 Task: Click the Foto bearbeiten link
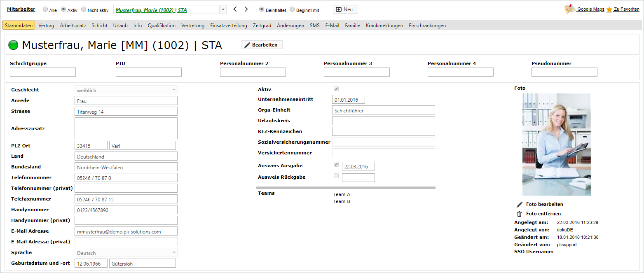coord(545,204)
